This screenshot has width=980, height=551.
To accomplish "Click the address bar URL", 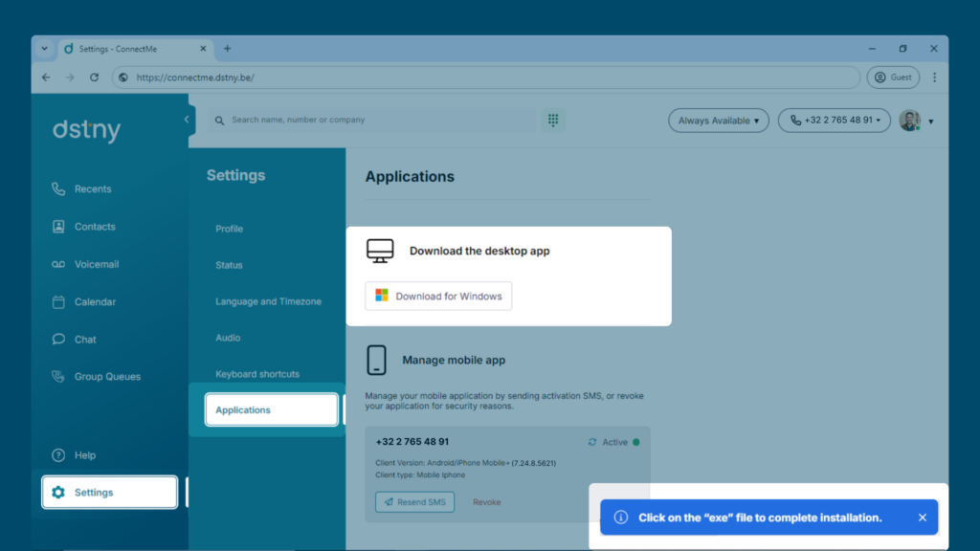I will (195, 77).
